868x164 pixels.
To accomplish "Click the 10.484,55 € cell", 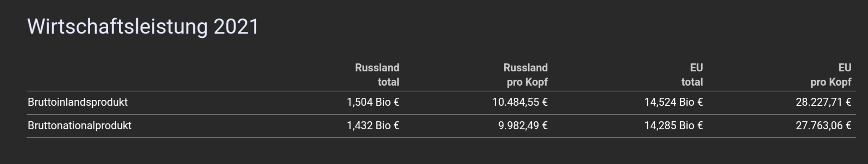I will click(520, 102).
